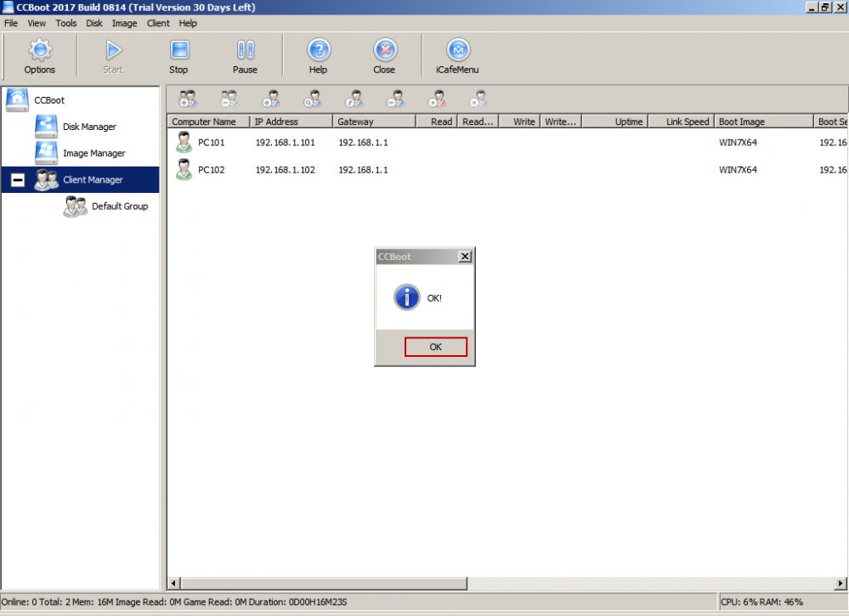Click the gateway 192.168.1.1 in PC102's row
The image size is (849, 616).
tap(364, 170)
